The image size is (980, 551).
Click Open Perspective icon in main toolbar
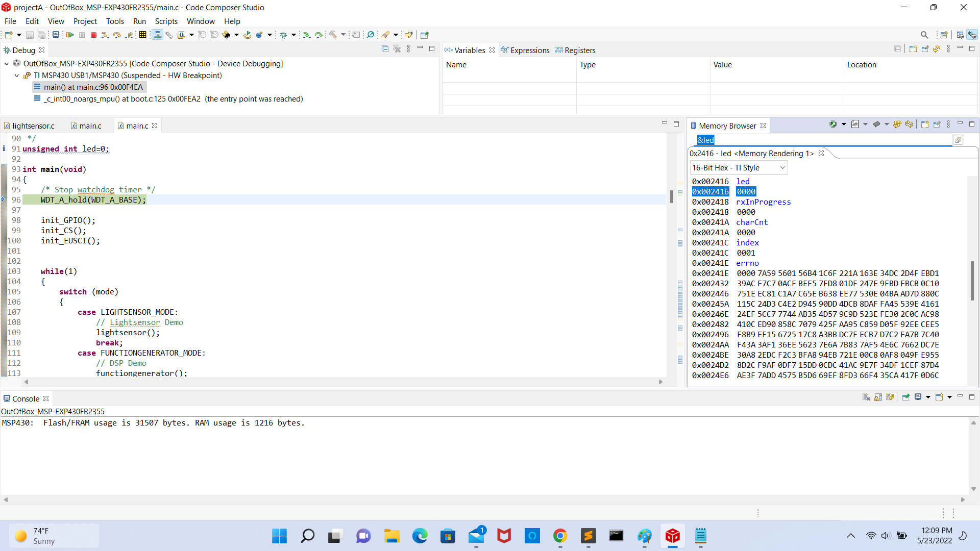(x=944, y=35)
